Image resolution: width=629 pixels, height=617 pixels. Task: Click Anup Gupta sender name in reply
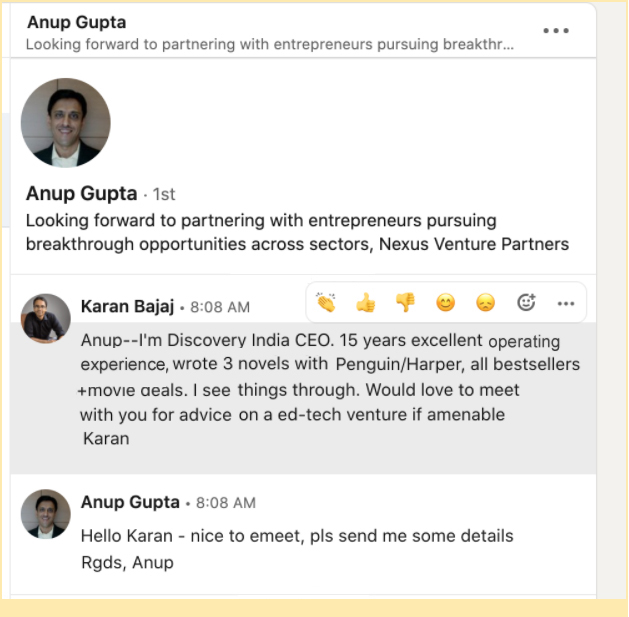point(130,502)
